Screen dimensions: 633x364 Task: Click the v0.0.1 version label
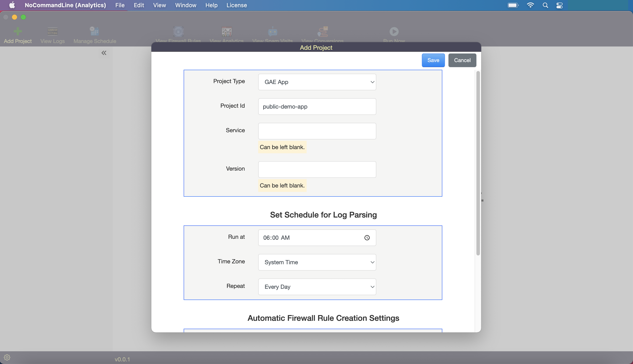point(122,359)
